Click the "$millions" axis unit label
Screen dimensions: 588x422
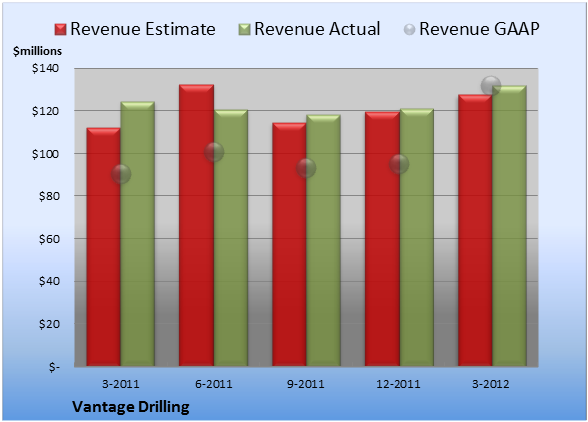[38, 51]
